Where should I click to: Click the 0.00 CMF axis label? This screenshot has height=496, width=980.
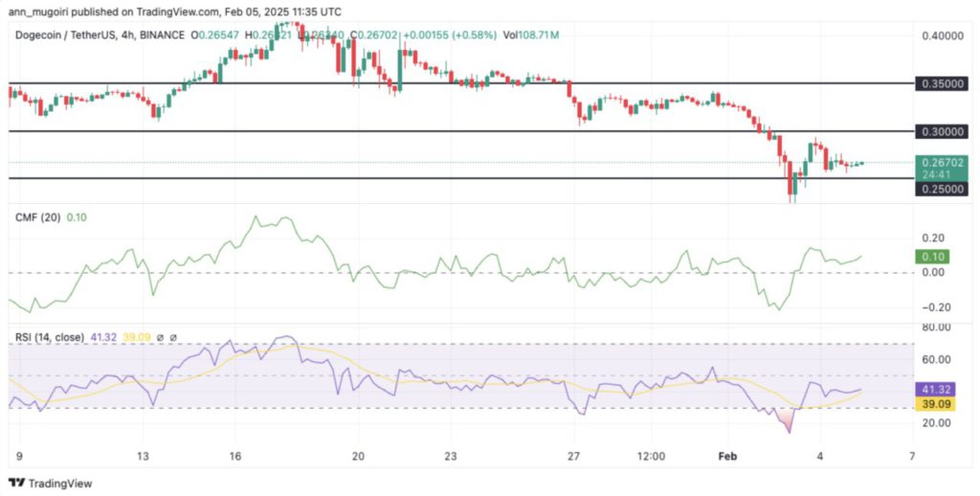point(932,273)
